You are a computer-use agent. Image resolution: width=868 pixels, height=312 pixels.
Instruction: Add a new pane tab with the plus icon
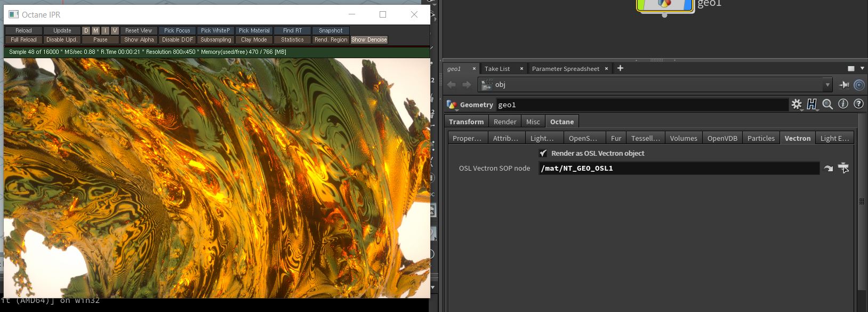coord(620,68)
